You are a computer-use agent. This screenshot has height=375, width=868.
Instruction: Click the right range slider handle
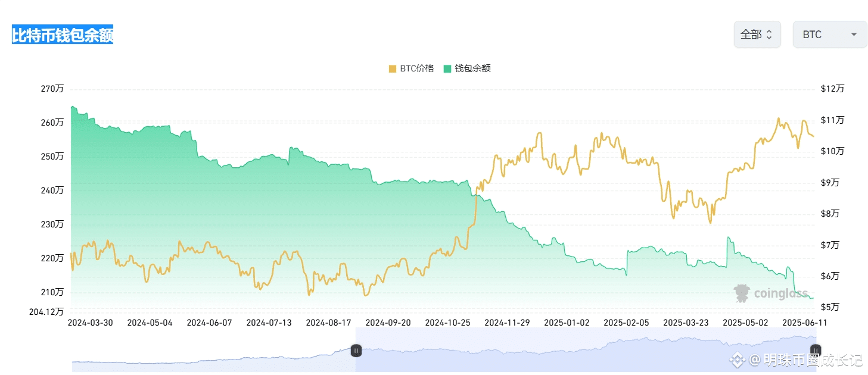815,351
